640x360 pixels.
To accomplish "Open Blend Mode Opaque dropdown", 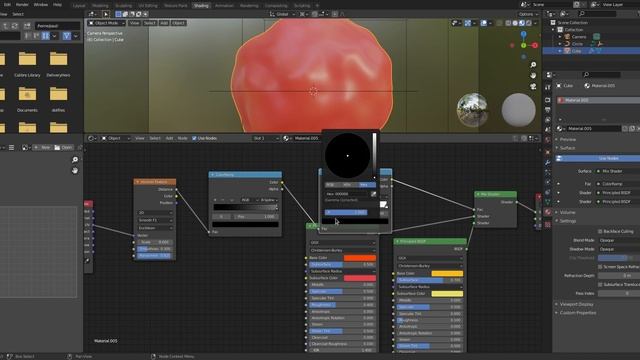I will coord(619,240).
